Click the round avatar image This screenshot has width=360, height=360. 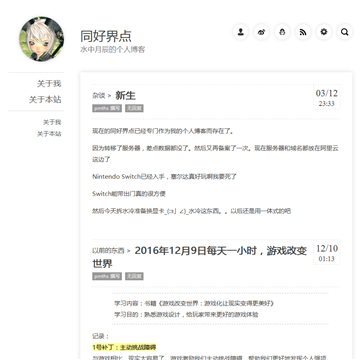(41, 39)
